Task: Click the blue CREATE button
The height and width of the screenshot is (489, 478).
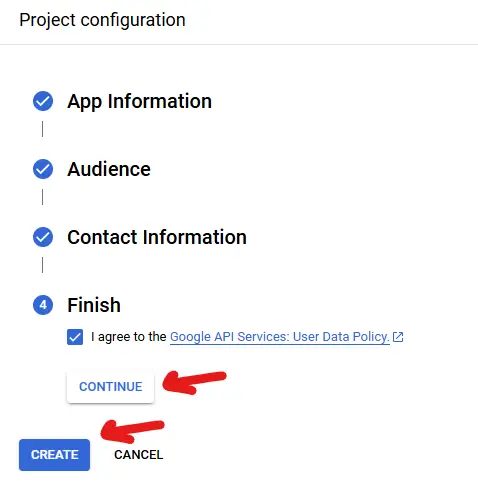Action: coord(54,455)
